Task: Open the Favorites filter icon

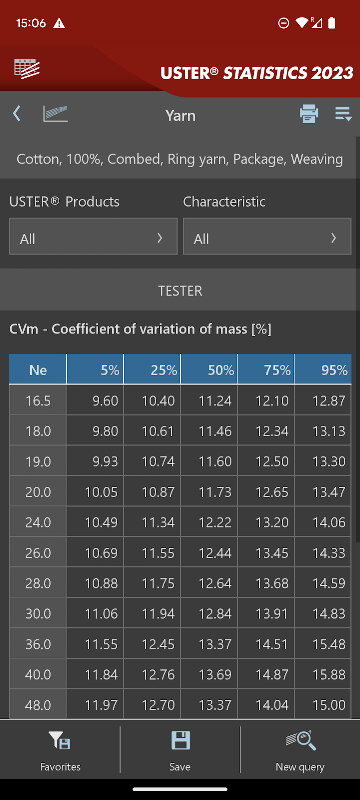Action: [x=60, y=740]
